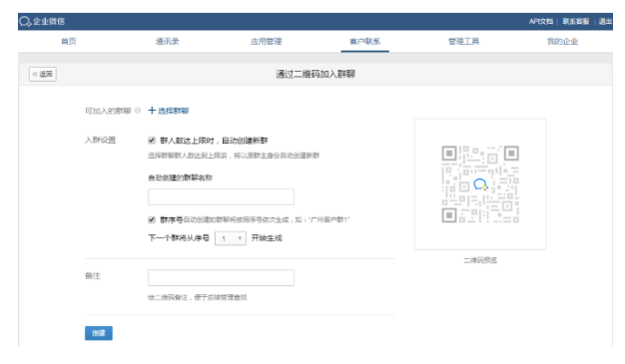The height and width of the screenshot is (364, 625).
Task: Open the 首页 tab
Action: tap(69, 42)
